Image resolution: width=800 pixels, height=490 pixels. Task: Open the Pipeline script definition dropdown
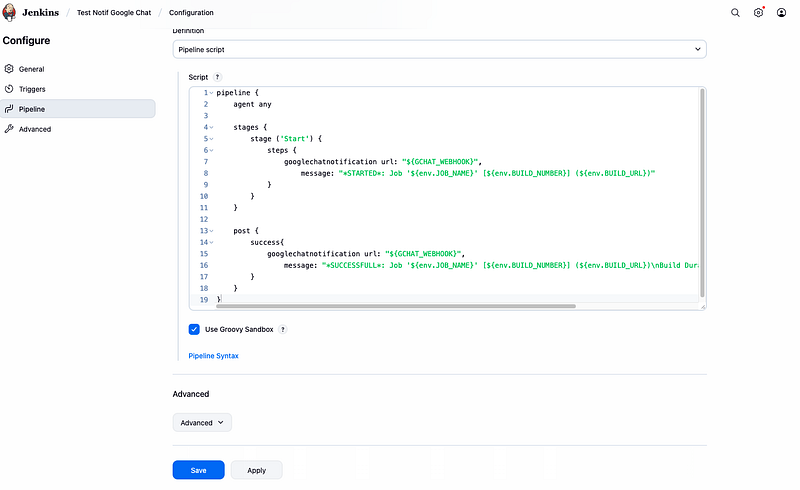tap(439, 50)
